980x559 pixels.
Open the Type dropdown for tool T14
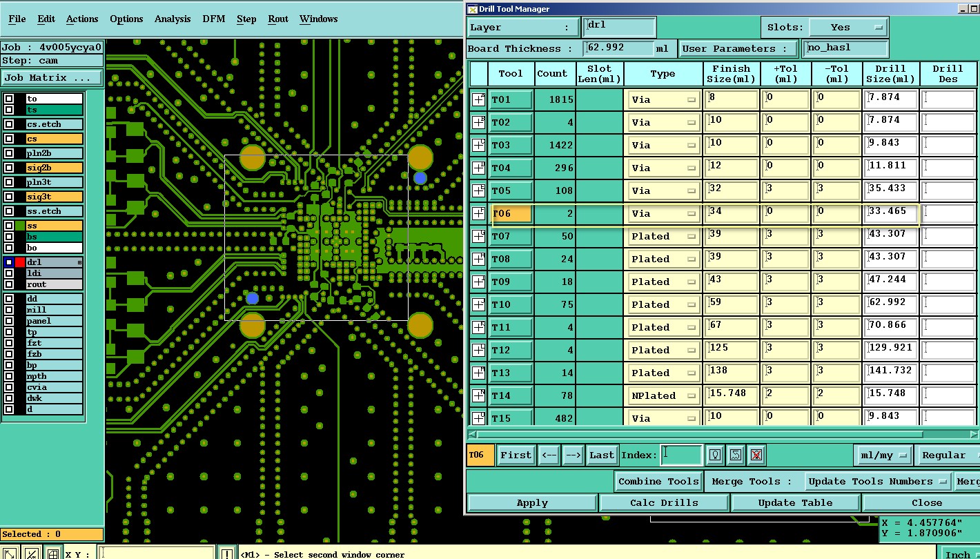(663, 395)
